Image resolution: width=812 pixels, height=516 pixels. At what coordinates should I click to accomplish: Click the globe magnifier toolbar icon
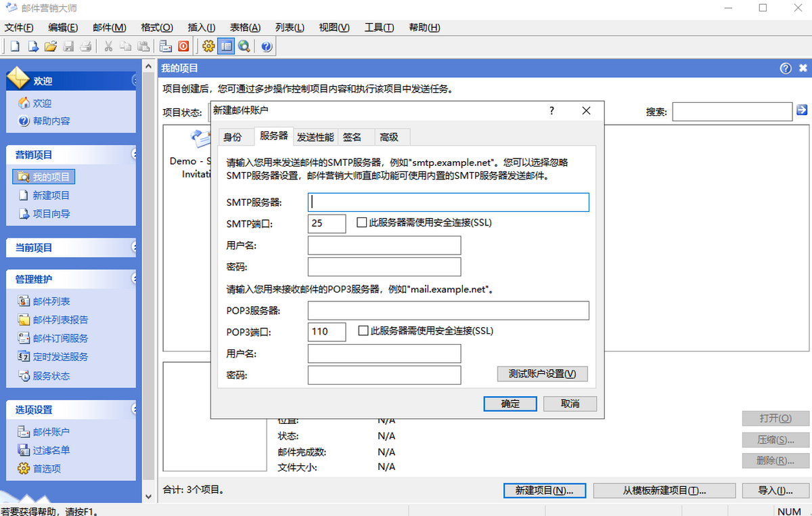point(244,46)
